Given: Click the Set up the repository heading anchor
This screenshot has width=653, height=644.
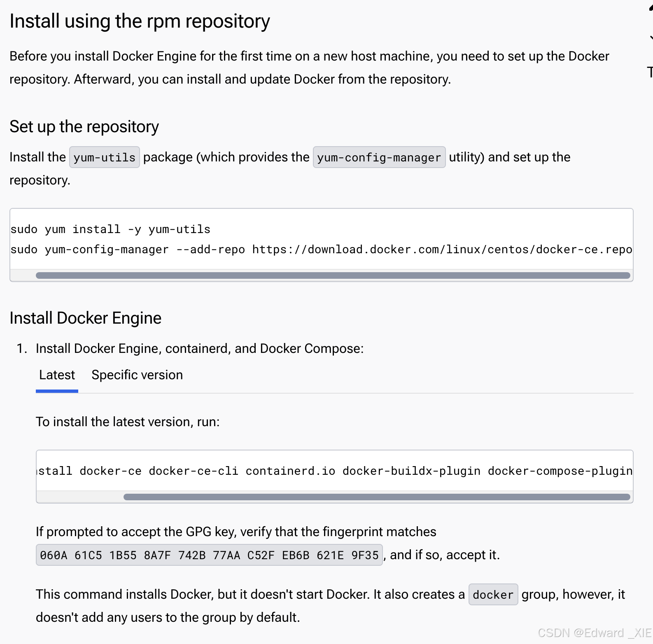Looking at the screenshot, I should click(84, 127).
